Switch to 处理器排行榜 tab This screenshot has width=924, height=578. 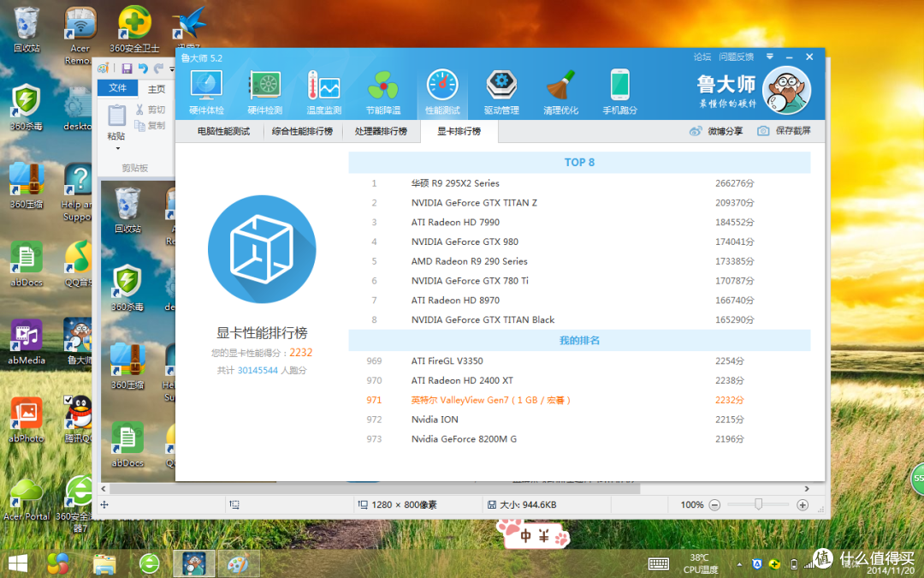click(381, 131)
